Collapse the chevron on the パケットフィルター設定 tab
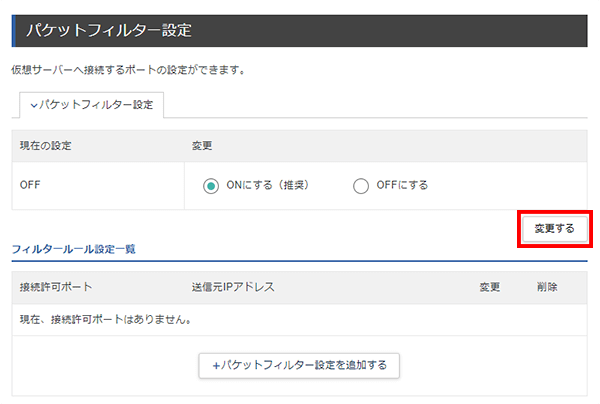Image resolution: width=600 pixels, height=404 pixels. [34, 105]
